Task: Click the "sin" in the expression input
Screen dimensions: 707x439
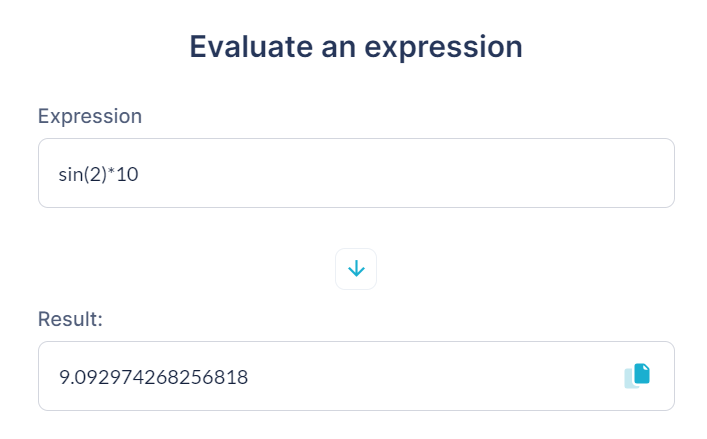Action: click(71, 174)
